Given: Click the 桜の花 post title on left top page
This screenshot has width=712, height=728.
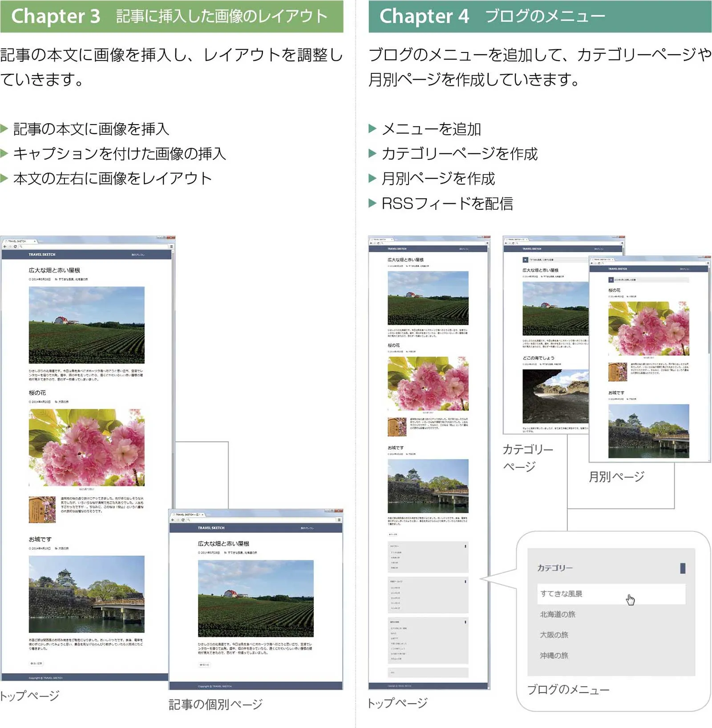Looking at the screenshot, I should (x=37, y=393).
